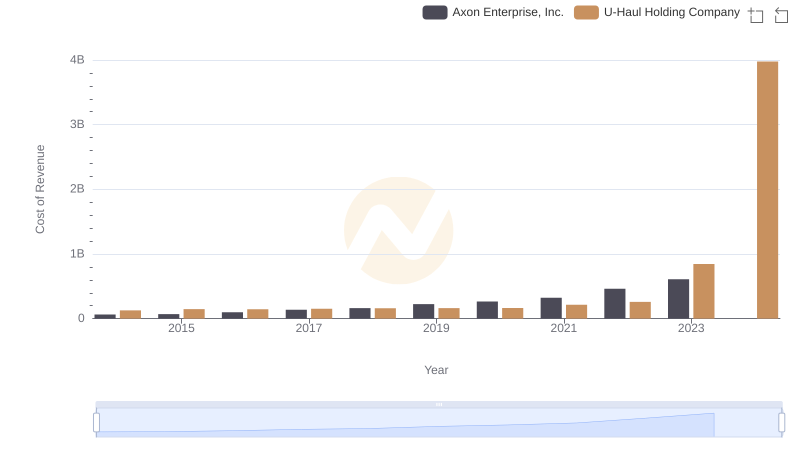This screenshot has width=800, height=461.
Task: Click the zoom reset icon
Action: [x=781, y=15]
